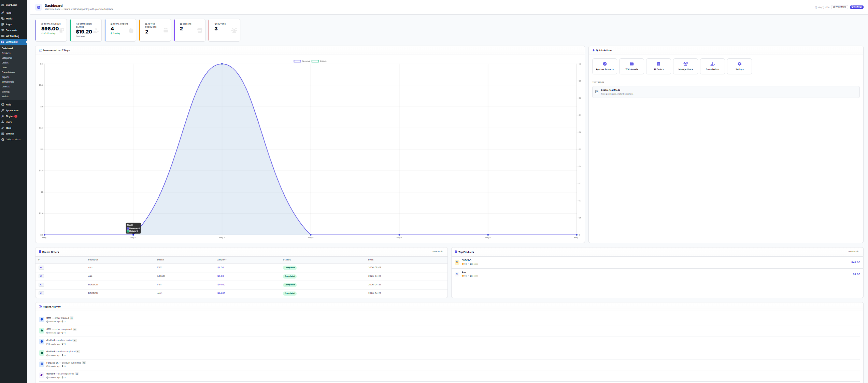Toggle Orders series in chart legend

[x=319, y=61]
